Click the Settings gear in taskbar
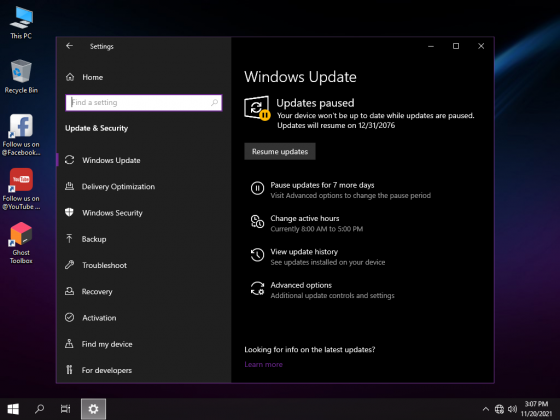 [93, 409]
